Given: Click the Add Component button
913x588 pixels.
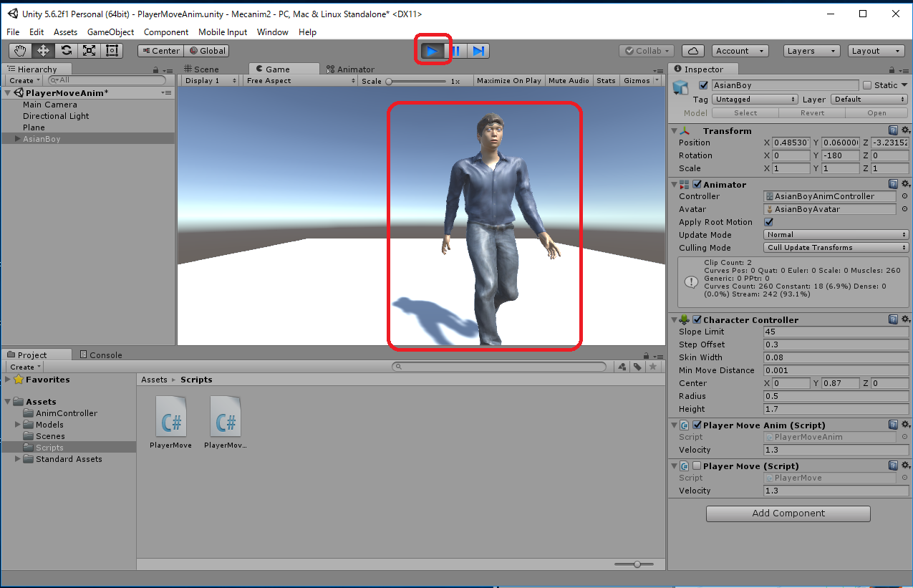Looking at the screenshot, I should [x=788, y=514].
